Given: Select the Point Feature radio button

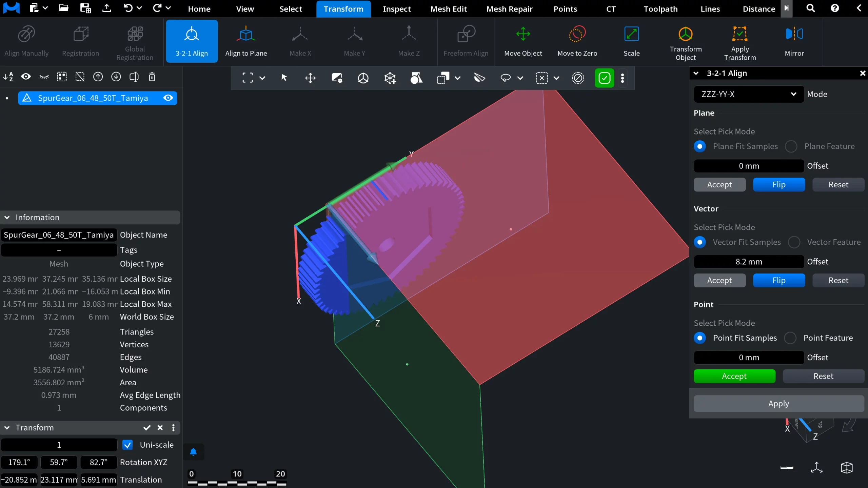Looking at the screenshot, I should 790,338.
